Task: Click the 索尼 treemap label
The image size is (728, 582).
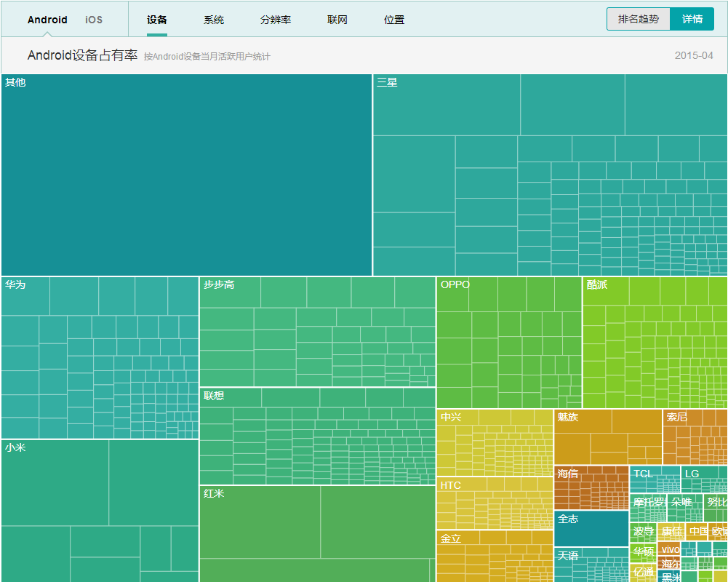Action: [676, 417]
